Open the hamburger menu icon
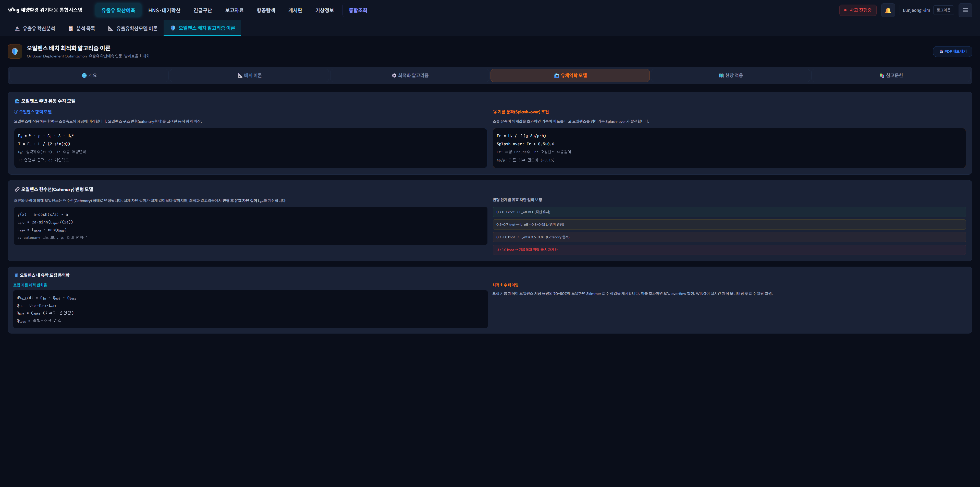The height and width of the screenshot is (487, 980). tap(965, 10)
